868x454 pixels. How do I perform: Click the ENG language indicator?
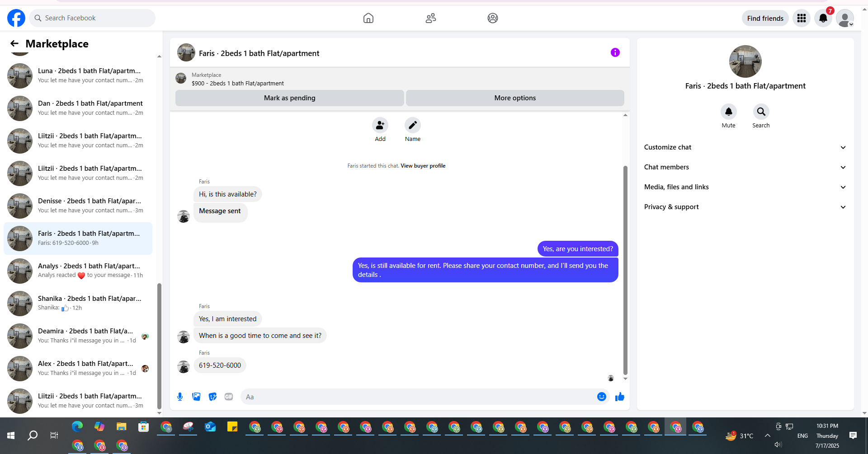tap(803, 436)
